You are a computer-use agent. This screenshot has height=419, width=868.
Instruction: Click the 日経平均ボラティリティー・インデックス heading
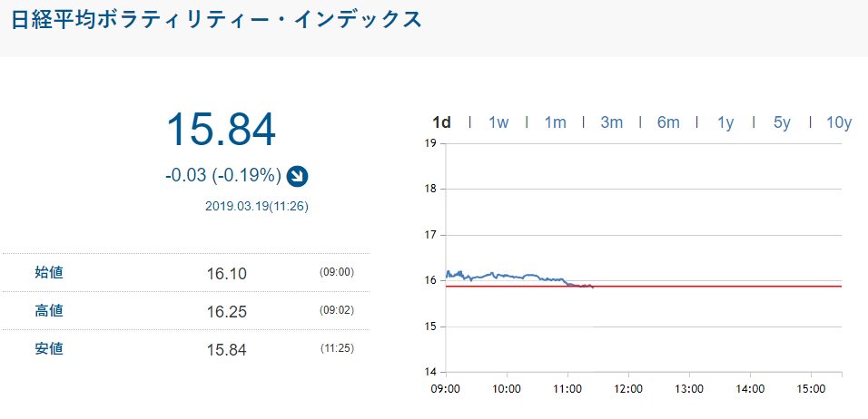[x=216, y=19]
